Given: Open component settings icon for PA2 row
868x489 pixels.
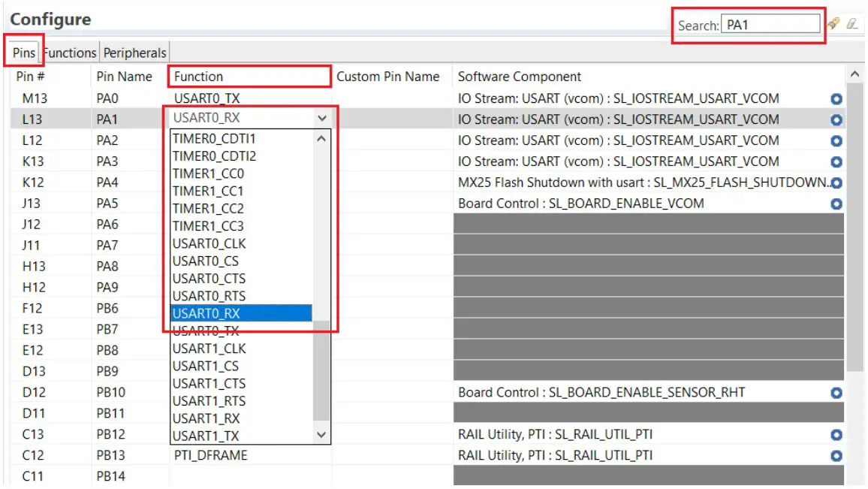Looking at the screenshot, I should (x=836, y=140).
